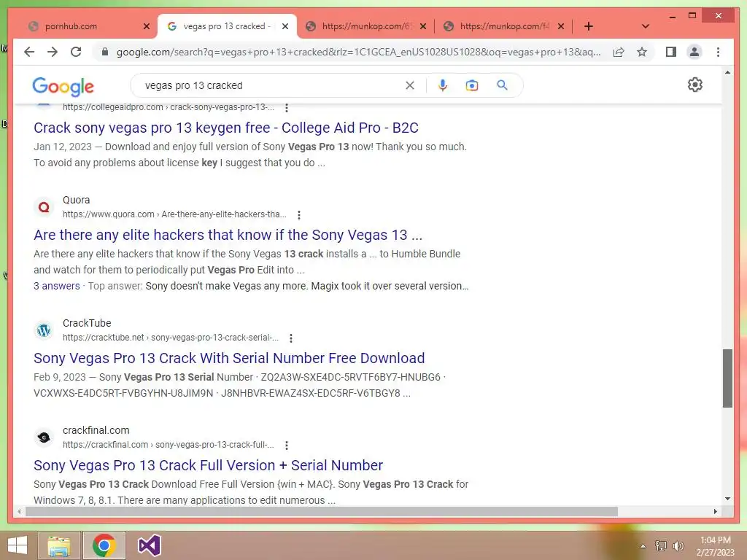Click the vertical scrollbar thumb
Image resolution: width=747 pixels, height=560 pixels.
727,378
